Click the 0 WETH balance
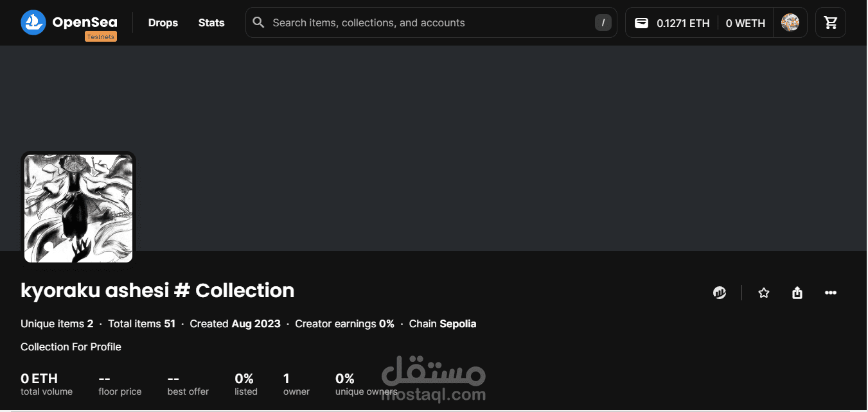The width and height of the screenshot is (868, 412). pos(745,23)
